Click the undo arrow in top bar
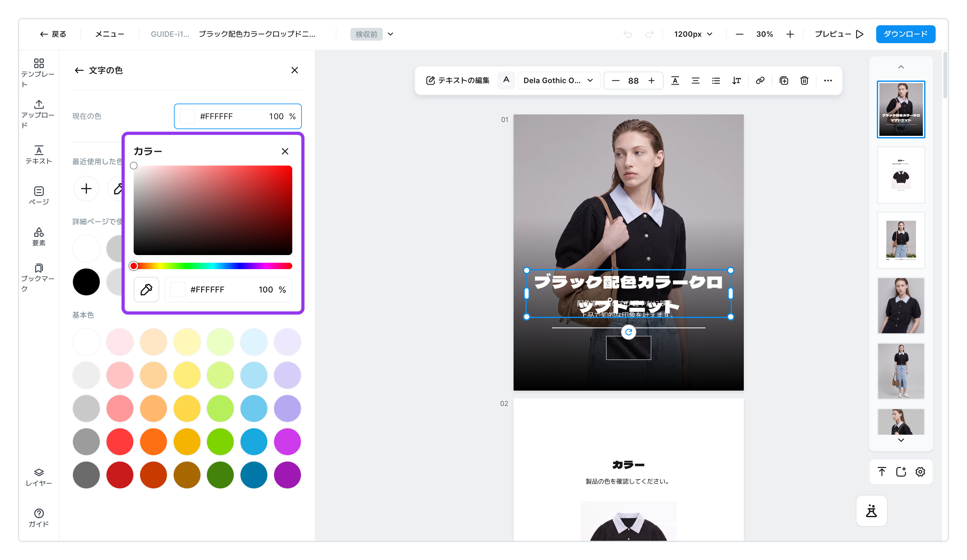 627,34
